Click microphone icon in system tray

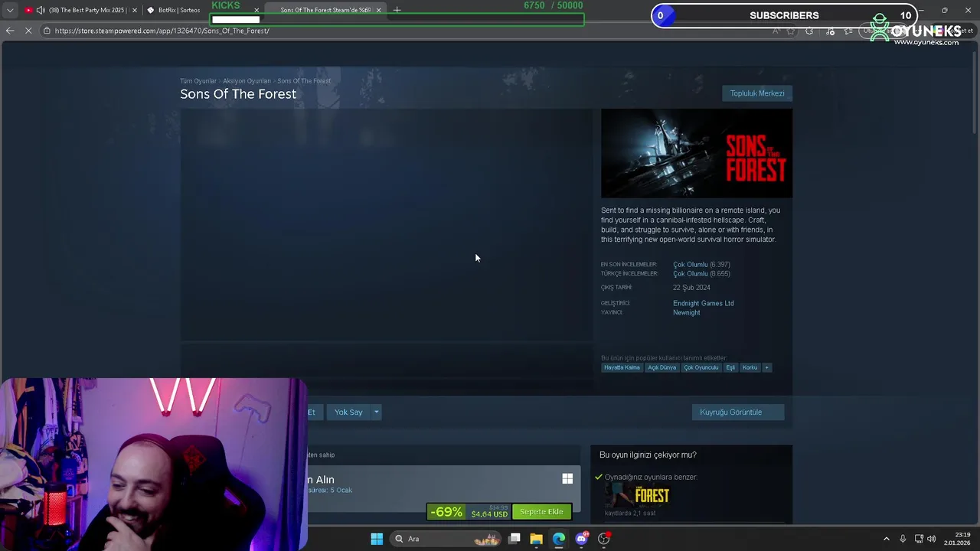[x=903, y=539]
